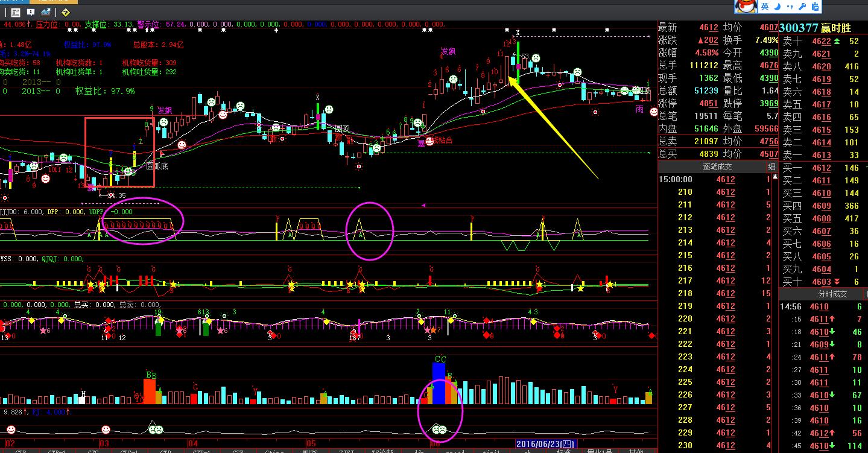Click the blue CC volume bar
868x453 pixels.
click(439, 383)
